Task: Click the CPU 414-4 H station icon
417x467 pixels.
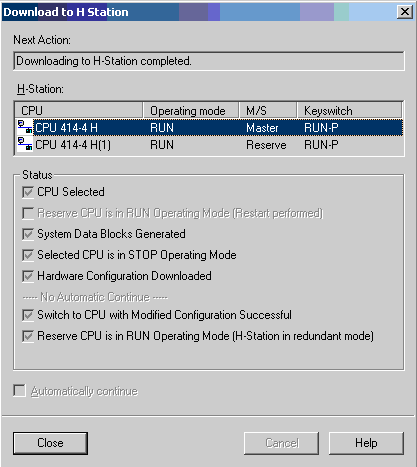Action: click(x=25, y=127)
